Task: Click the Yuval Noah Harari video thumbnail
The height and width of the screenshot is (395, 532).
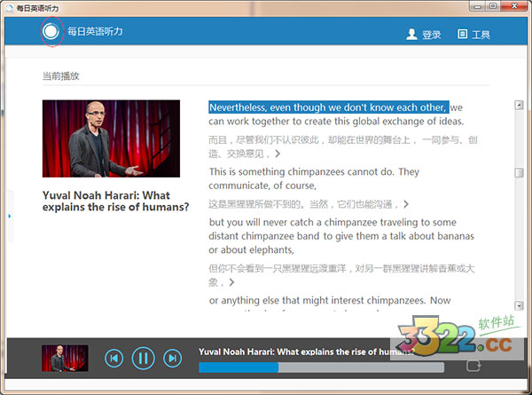Action: click(111, 138)
